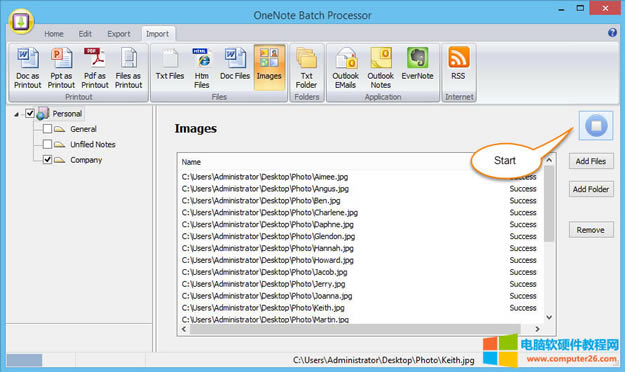625x372 pixels.
Task: Check the General section checkbox
Action: tap(47, 129)
